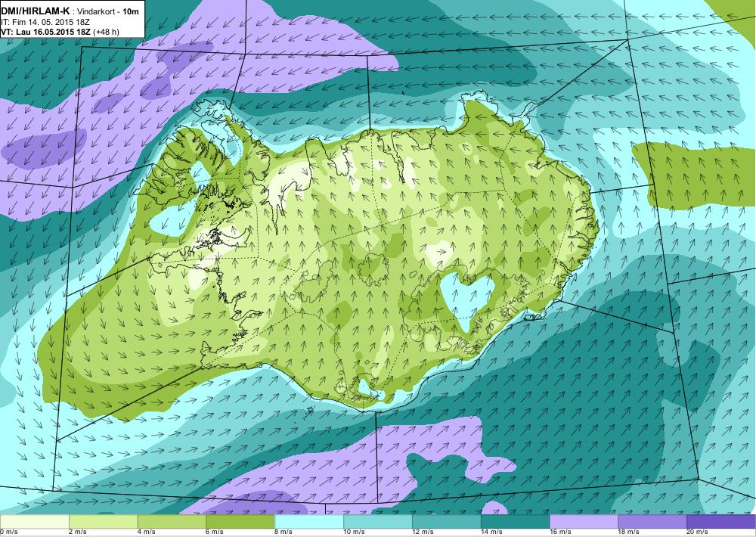Click the purple swatch between 18 and 20 m/s

tap(653, 521)
